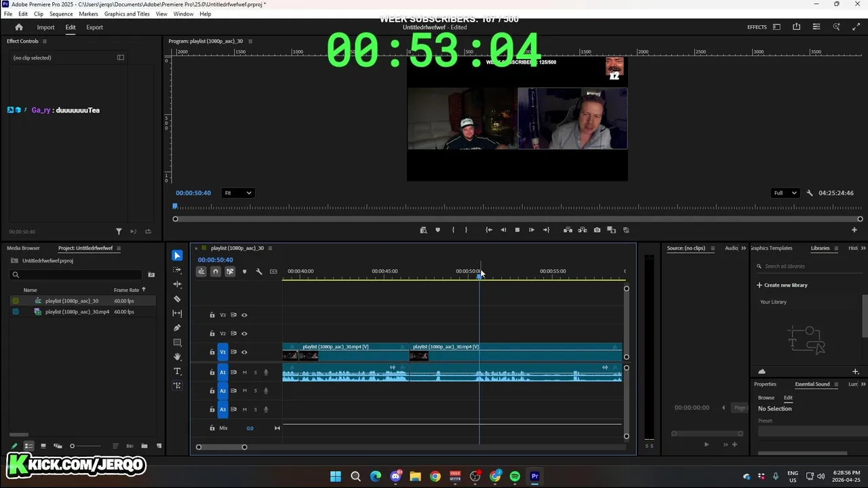The width and height of the screenshot is (868, 488).
Task: Toggle Linked Selection in timeline
Action: pos(230,272)
